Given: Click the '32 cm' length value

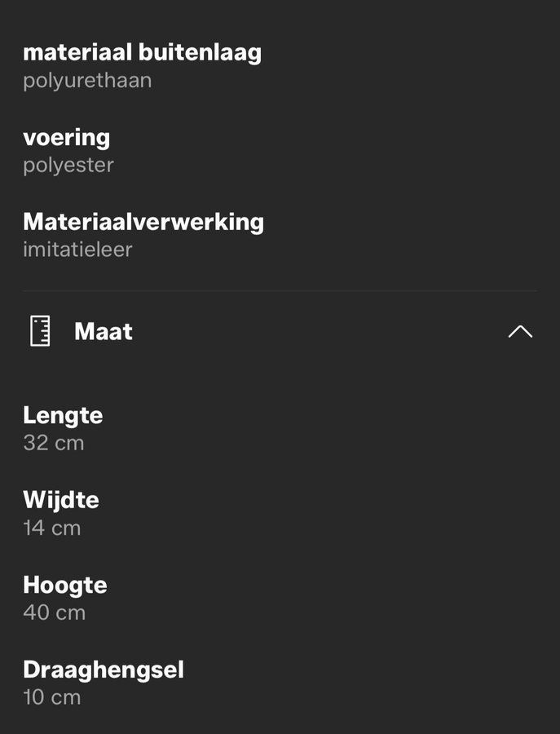Looking at the screenshot, I should (54, 443).
